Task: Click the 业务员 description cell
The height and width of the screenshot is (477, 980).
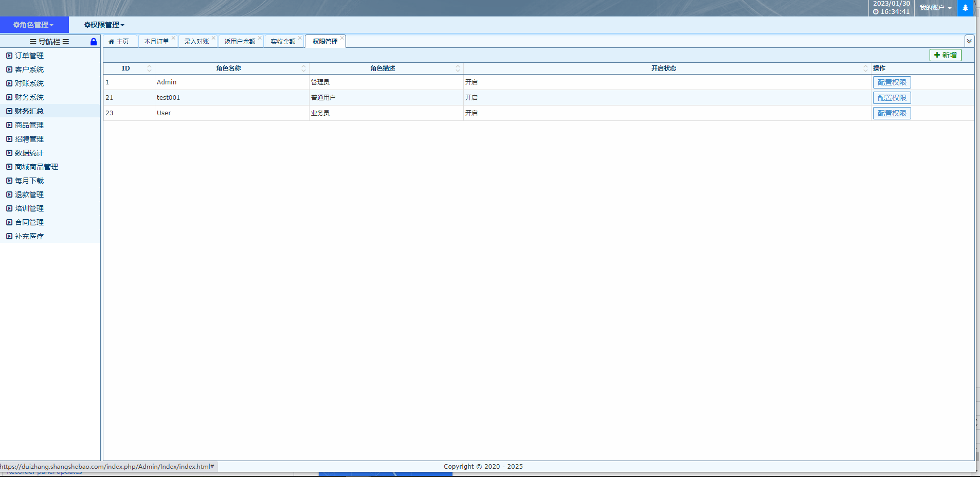Action: tap(386, 113)
